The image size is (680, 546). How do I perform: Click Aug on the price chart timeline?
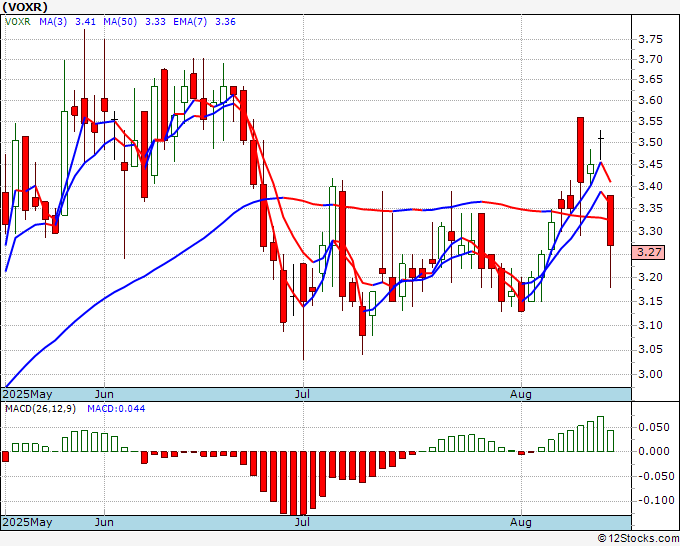tap(521, 394)
